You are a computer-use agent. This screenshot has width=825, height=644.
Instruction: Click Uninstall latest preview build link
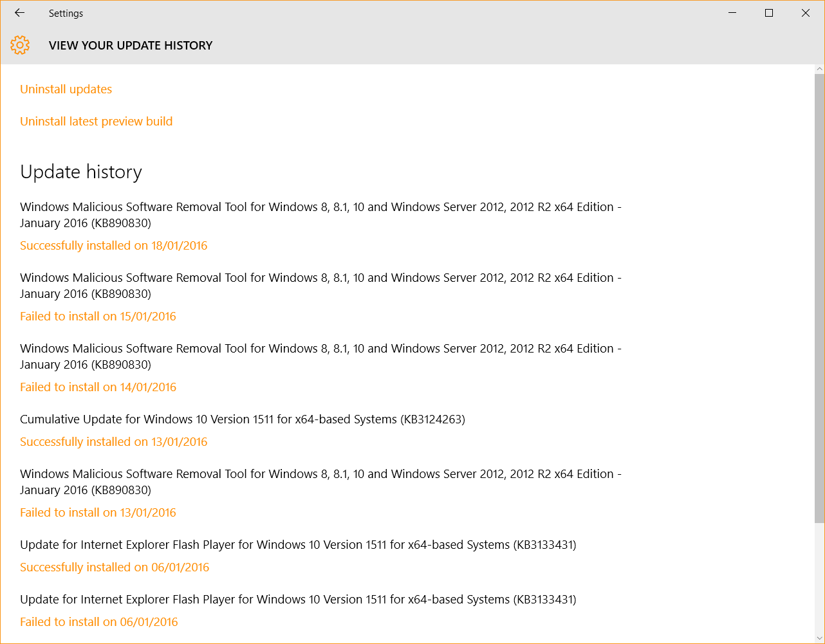(x=96, y=122)
